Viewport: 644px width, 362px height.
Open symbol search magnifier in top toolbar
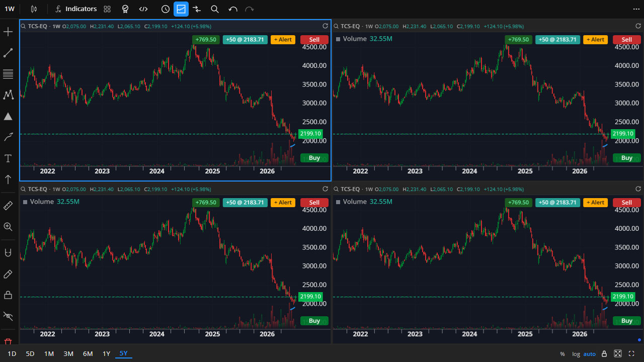coord(215,9)
